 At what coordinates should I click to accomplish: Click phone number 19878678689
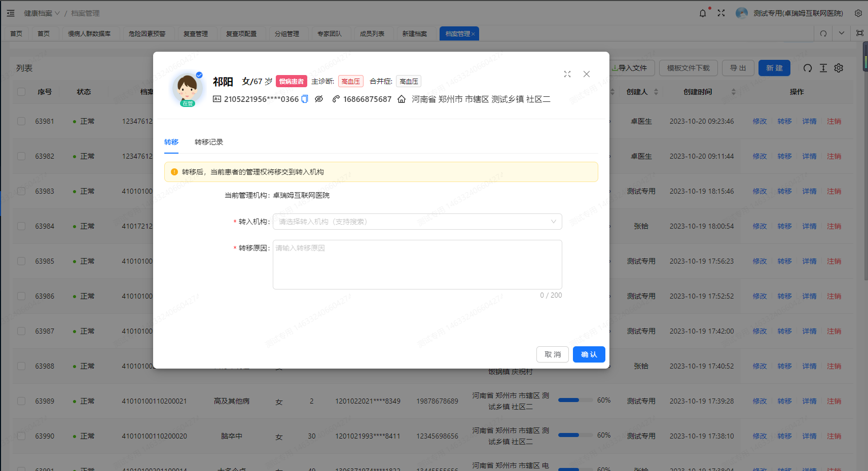[x=437, y=401]
